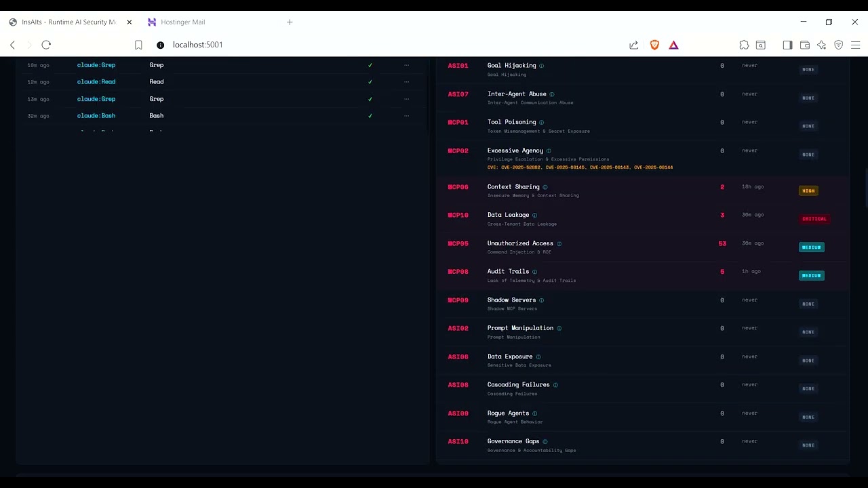Click the Brave Shields lion icon
This screenshot has height=488, width=868.
(654, 45)
